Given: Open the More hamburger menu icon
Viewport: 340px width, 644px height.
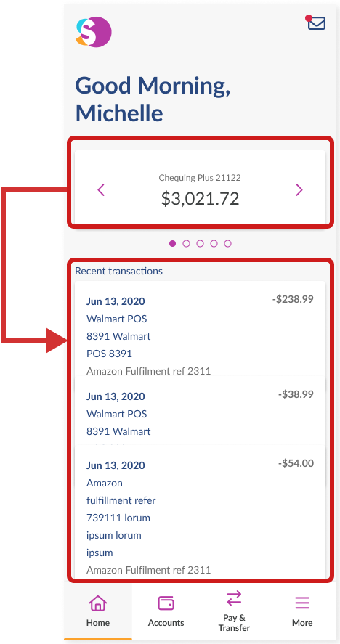Looking at the screenshot, I should 302,603.
